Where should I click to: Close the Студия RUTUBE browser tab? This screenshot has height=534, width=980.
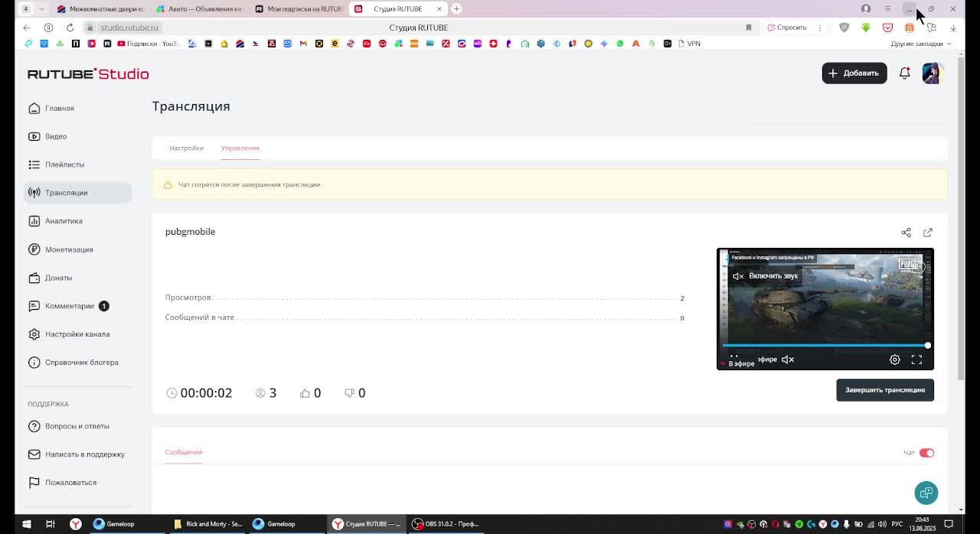439,8
